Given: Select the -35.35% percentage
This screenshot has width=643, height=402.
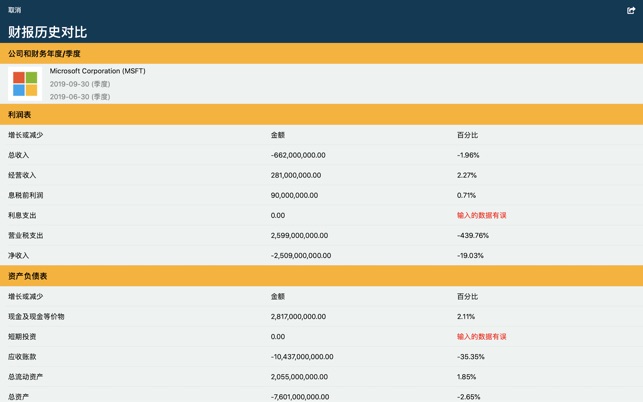Looking at the screenshot, I should click(x=471, y=356).
